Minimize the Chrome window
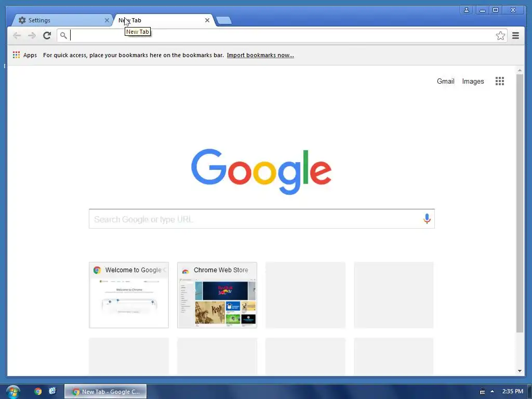Viewport: 532px width, 399px height. point(482,10)
